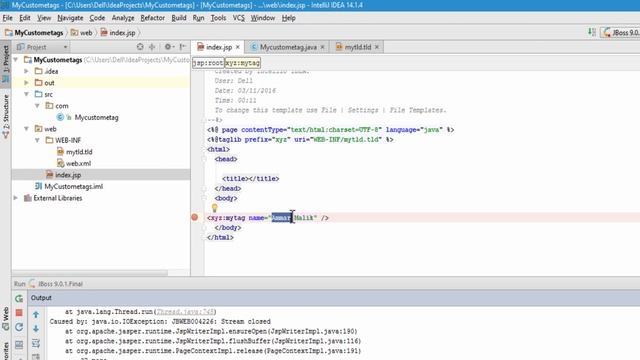This screenshot has height=360, width=640.
Task: Open the Tools menu
Action: pyautogui.click(x=218, y=18)
